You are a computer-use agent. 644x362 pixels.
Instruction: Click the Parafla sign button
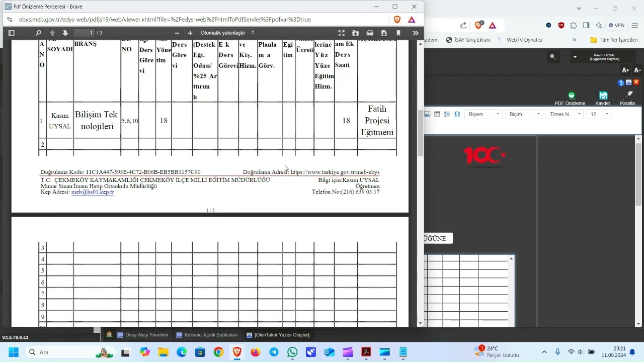627,99
